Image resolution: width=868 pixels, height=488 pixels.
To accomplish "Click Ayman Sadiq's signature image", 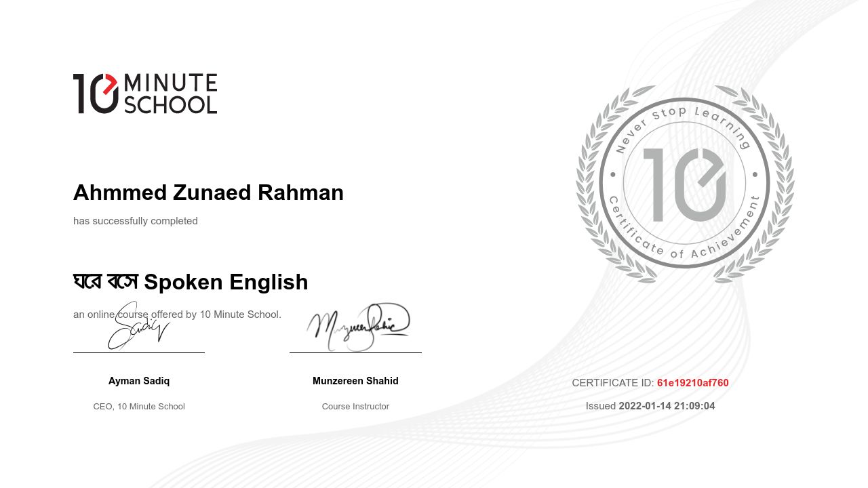I will (x=139, y=326).
